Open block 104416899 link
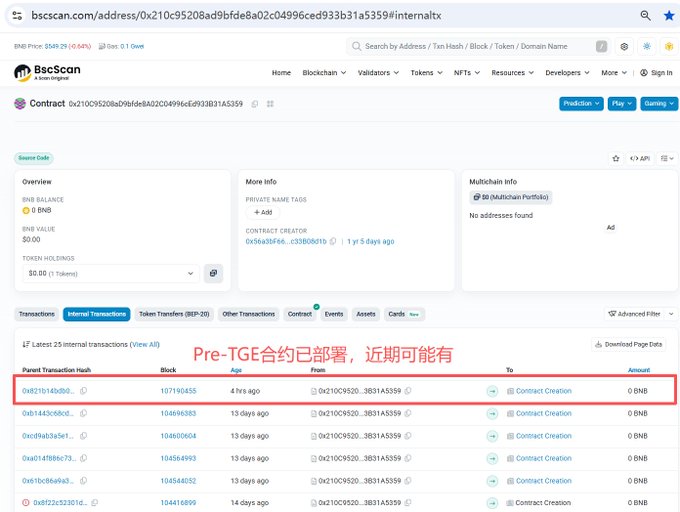Image resolution: width=680 pixels, height=512 pixels. [178, 503]
